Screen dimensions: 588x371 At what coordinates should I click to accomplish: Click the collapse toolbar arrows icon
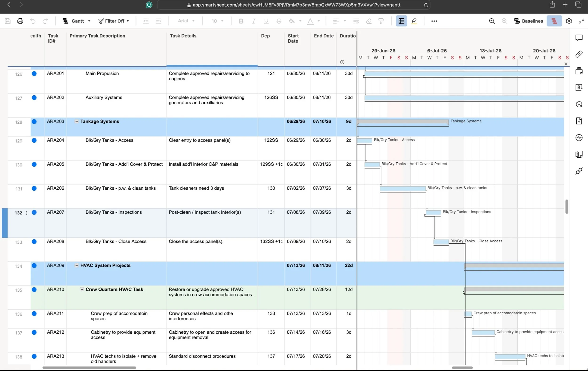[x=581, y=21]
